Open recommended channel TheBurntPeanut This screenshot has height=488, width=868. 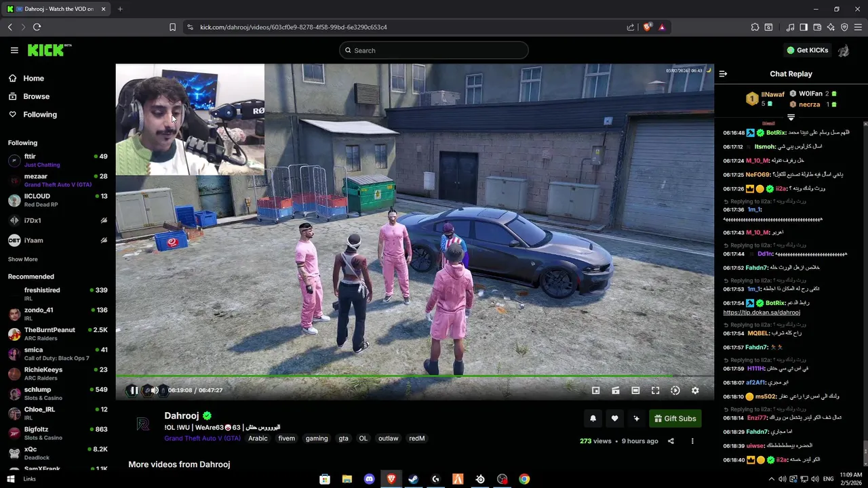click(x=58, y=333)
